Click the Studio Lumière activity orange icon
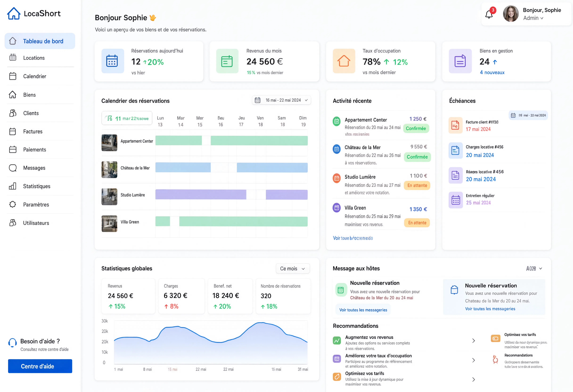This screenshot has height=392, width=573. coord(337,178)
